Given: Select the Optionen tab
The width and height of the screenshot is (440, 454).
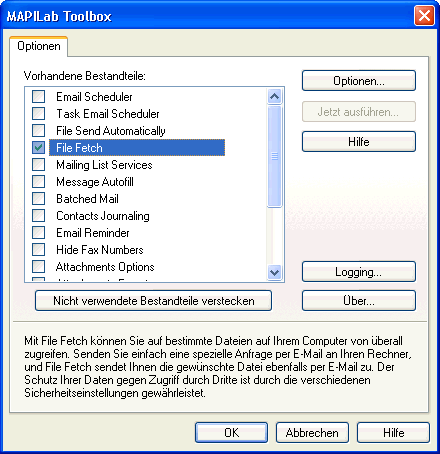Looking at the screenshot, I should click(x=39, y=46).
